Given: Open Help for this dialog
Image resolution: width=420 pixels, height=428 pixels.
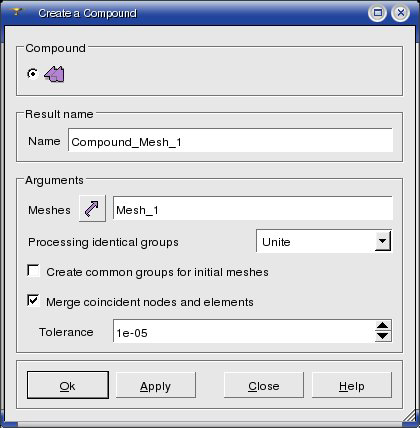Looking at the screenshot, I should point(352,385).
